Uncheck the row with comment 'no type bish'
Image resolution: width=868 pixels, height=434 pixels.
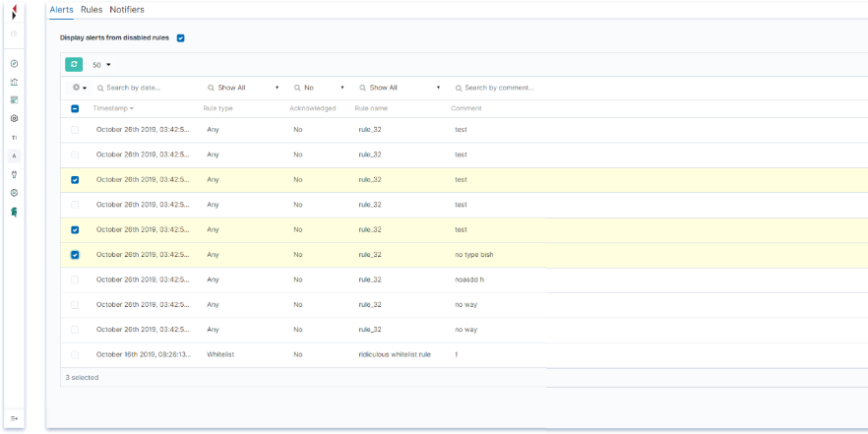point(75,255)
